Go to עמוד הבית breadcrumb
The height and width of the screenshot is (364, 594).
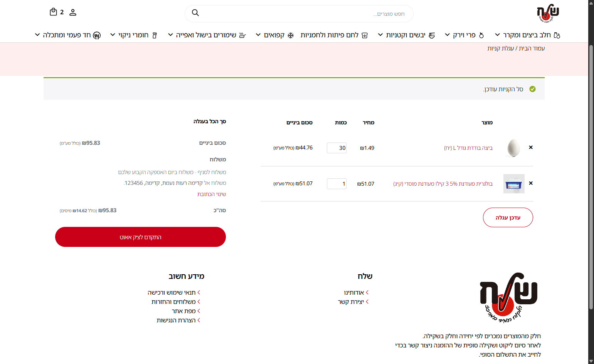(x=532, y=48)
